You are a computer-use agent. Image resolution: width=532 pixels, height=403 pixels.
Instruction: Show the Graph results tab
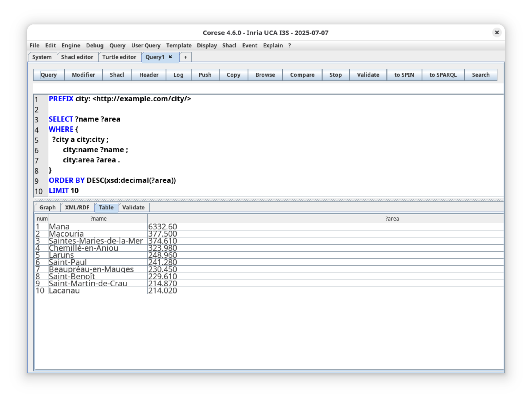coord(47,207)
